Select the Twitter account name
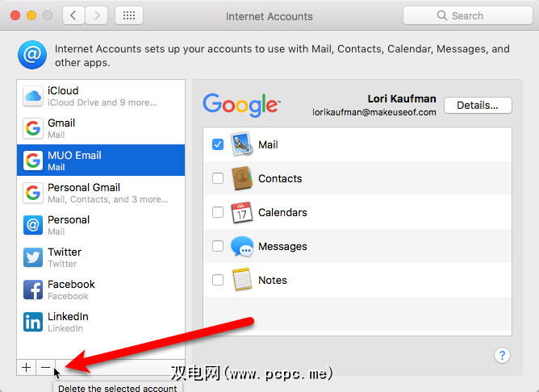 pyautogui.click(x=65, y=252)
